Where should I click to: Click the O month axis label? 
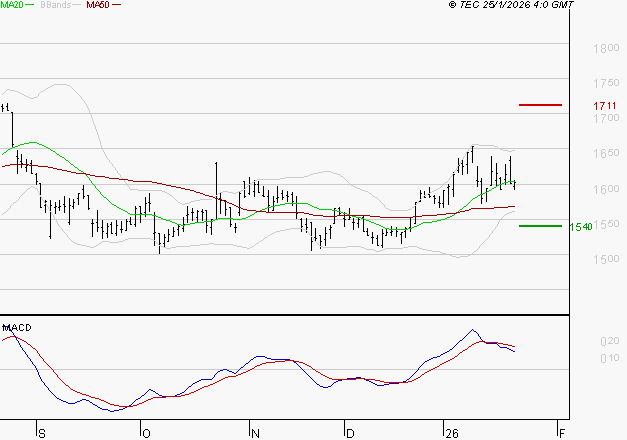(x=146, y=434)
